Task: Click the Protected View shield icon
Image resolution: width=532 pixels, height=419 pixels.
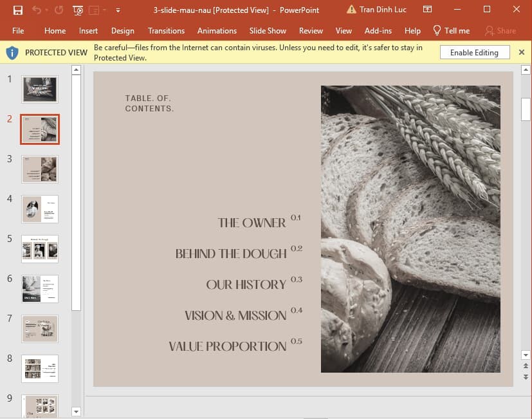Action: tap(11, 52)
